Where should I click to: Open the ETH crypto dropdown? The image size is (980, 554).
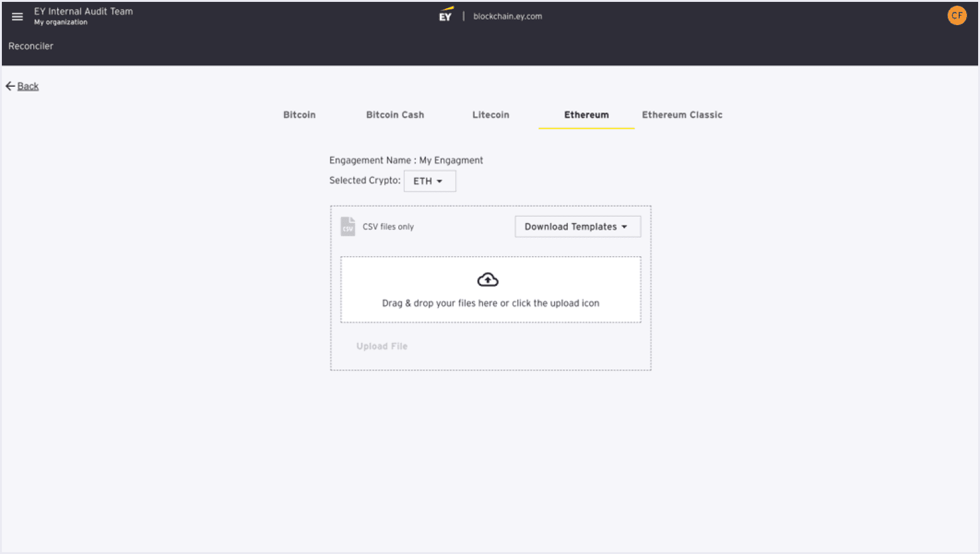(x=430, y=181)
